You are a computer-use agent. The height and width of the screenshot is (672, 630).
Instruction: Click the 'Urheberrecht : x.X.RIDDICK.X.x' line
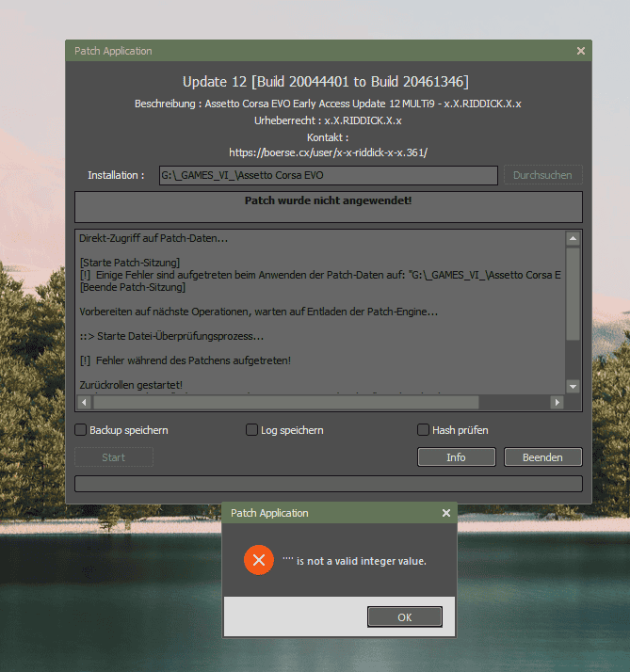click(x=328, y=120)
